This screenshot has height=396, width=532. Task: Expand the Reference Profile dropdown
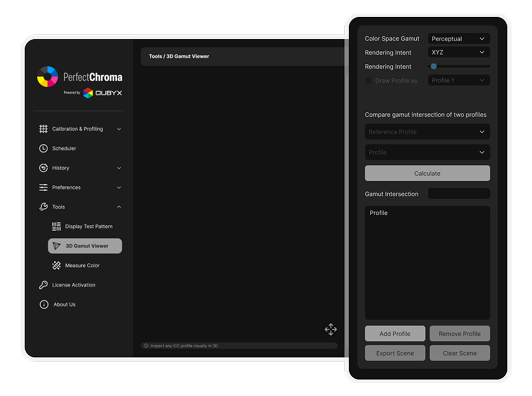click(x=427, y=132)
